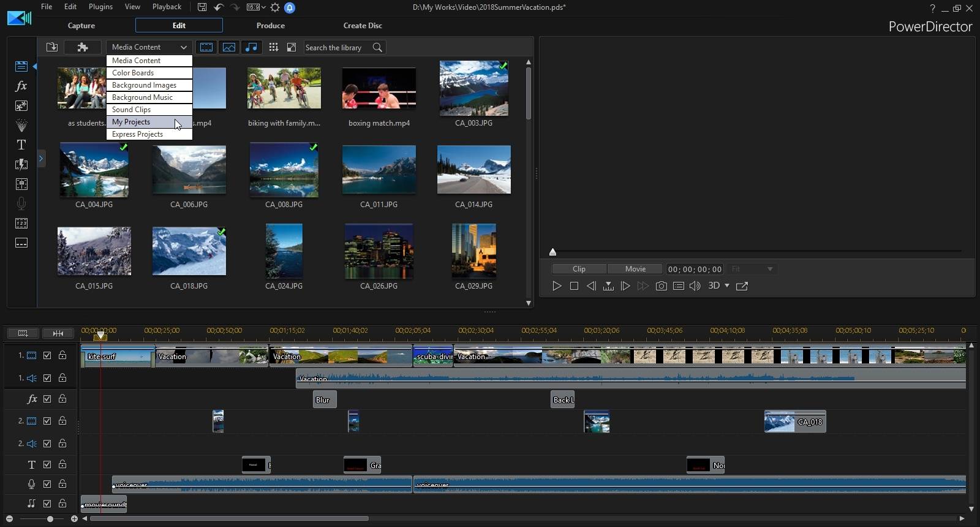Take a snapshot with camera icon
Viewport: 980px width, 527px height.
[661, 286]
